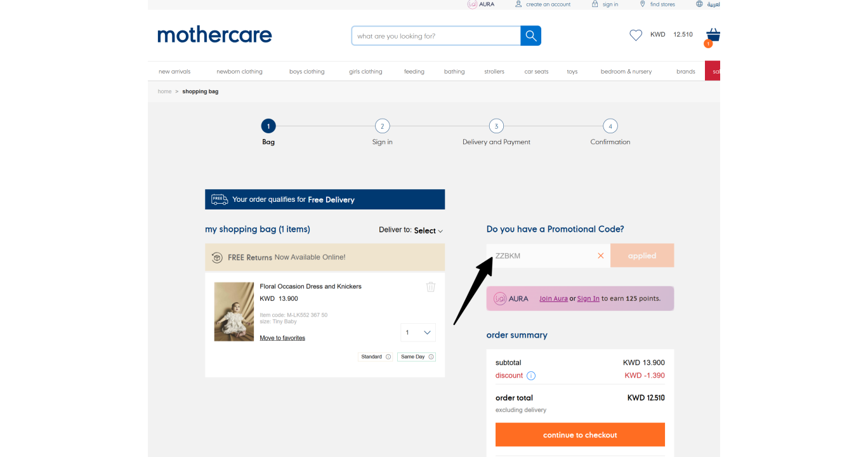Open the wishlist heart icon
Image resolution: width=868 pixels, height=457 pixels.
click(x=636, y=35)
